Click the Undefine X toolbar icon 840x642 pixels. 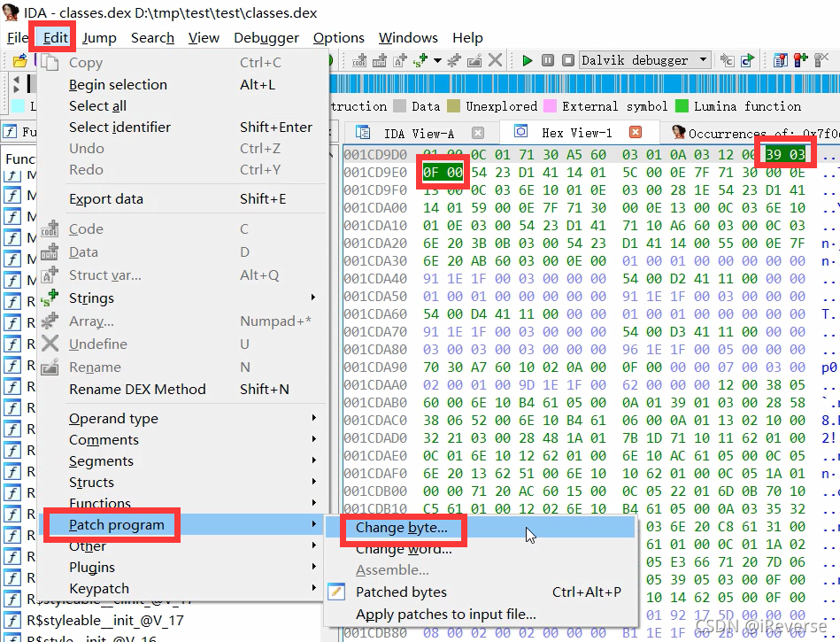496,60
